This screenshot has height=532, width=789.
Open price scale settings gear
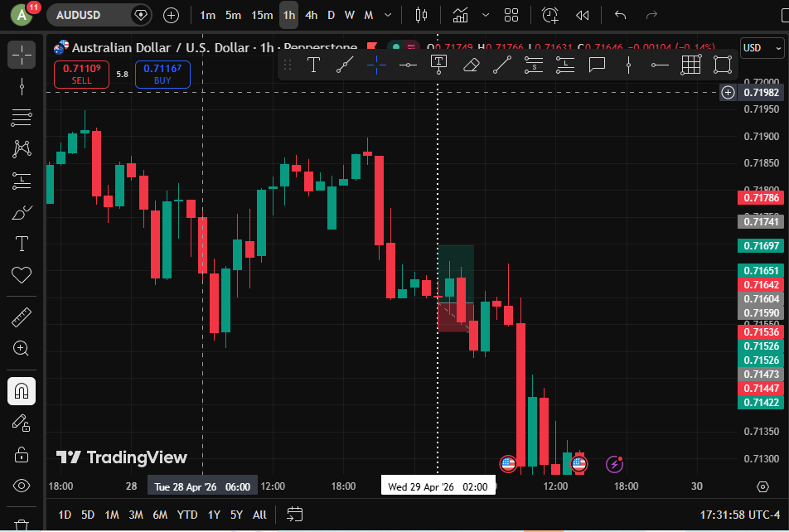pos(762,486)
